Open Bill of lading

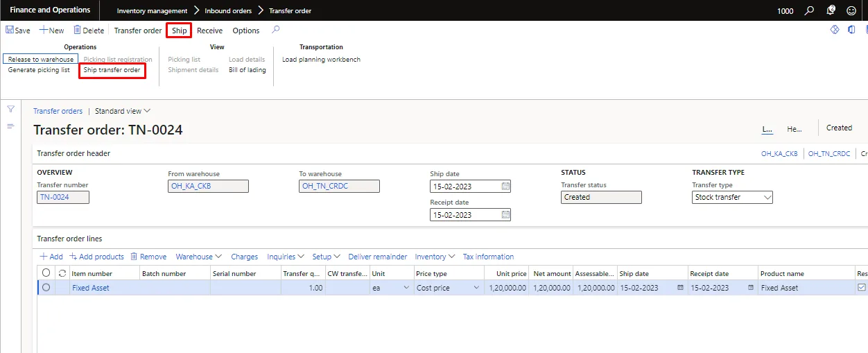[x=248, y=70]
